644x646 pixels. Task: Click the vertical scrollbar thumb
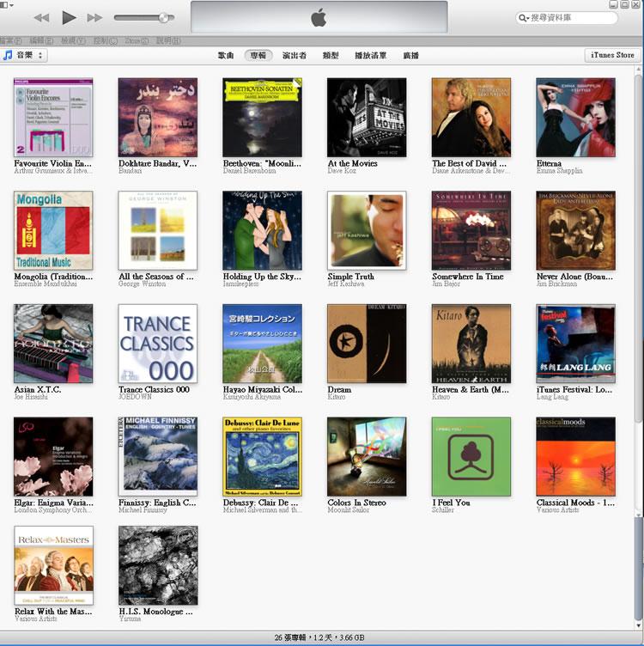coord(638,247)
